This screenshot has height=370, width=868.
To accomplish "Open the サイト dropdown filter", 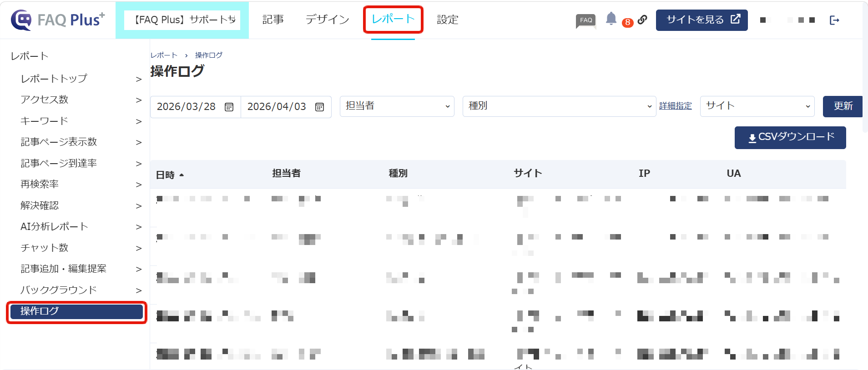I will click(757, 106).
